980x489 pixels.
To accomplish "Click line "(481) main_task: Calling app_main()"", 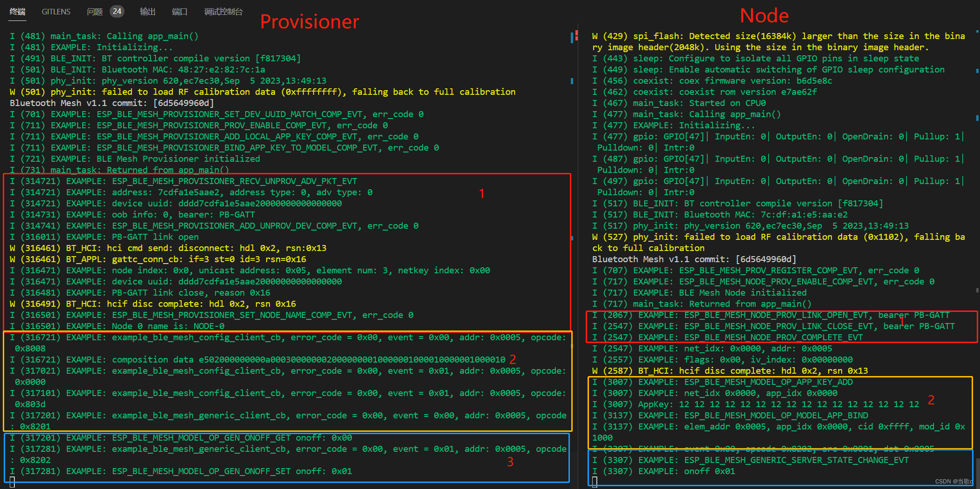I will (105, 36).
